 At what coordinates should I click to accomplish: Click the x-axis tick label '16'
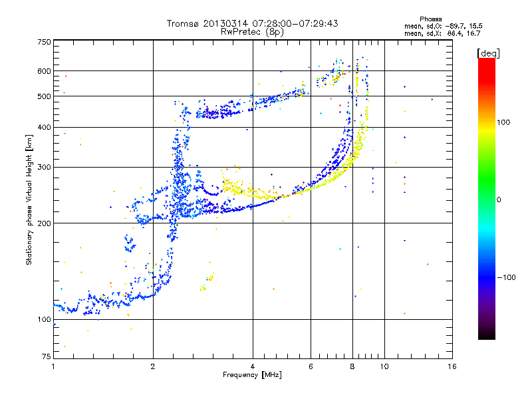coord(452,366)
